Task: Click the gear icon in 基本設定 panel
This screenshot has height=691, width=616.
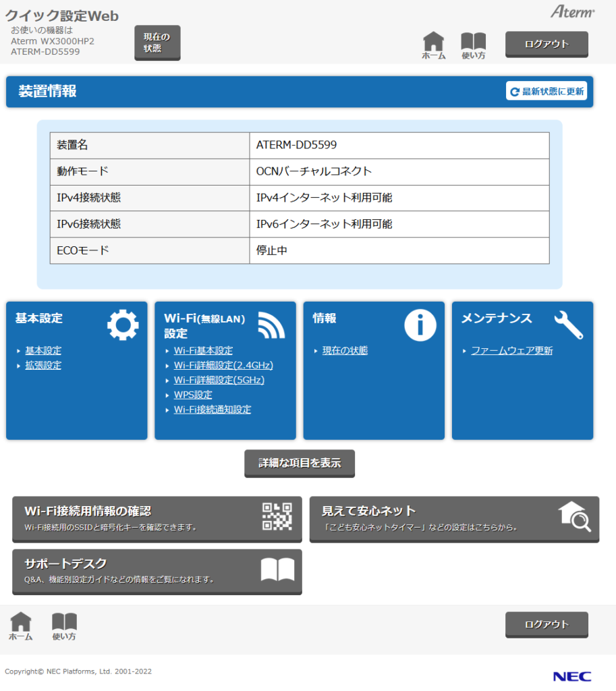Action: point(123,325)
